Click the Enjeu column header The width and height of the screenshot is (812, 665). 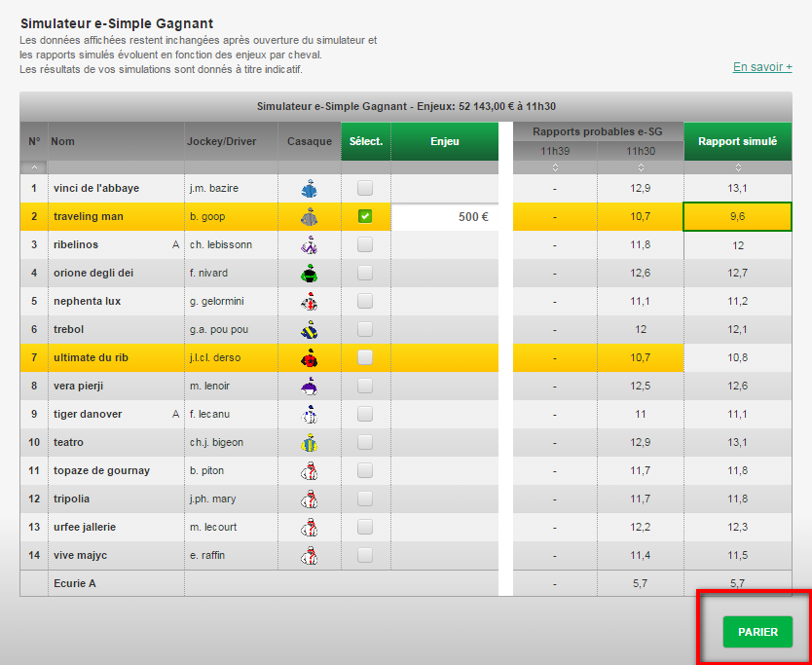(x=445, y=141)
